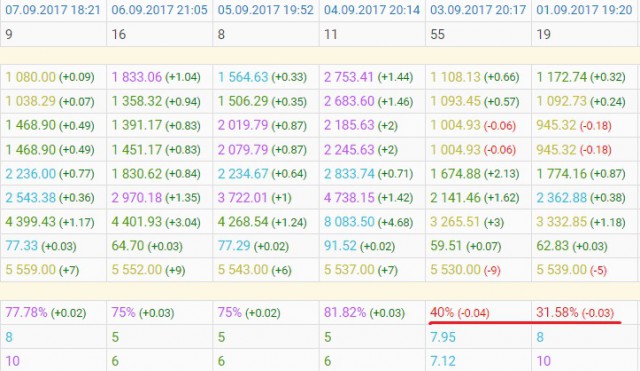Select the cell 2 236.00 (+0.77)
This screenshot has width=640, height=371.
pos(53,173)
